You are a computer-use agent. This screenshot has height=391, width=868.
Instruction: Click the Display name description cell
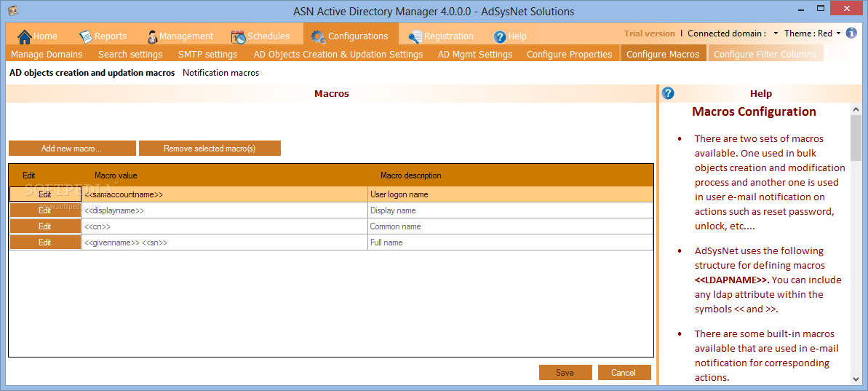click(510, 210)
